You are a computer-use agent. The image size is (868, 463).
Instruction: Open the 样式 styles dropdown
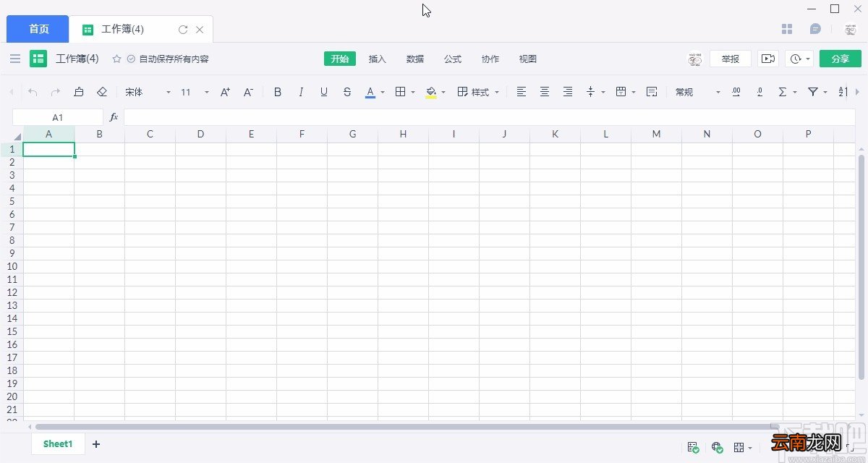[479, 92]
